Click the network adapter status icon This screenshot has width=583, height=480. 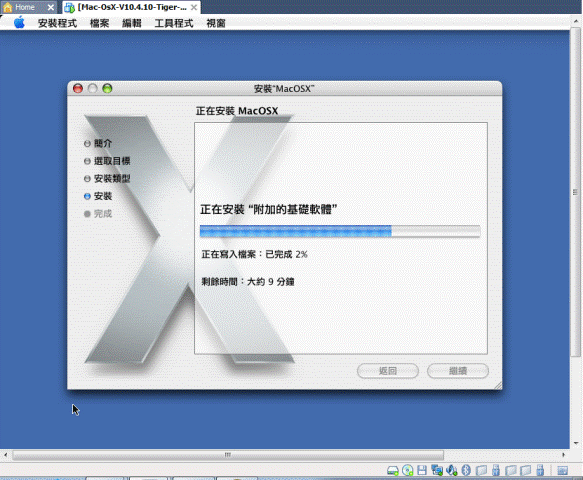coord(437,470)
